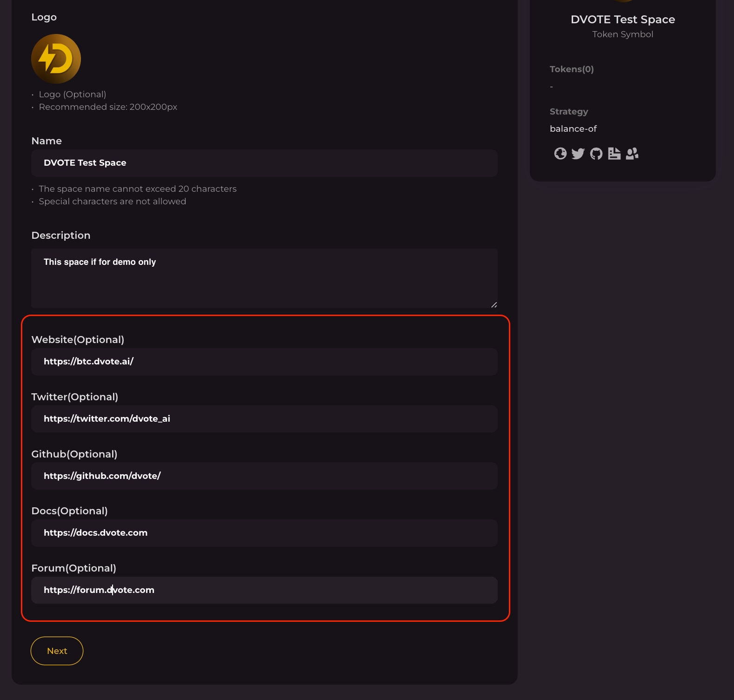Open the website globe icon in preview card
This screenshot has width=734, height=700.
click(x=560, y=154)
